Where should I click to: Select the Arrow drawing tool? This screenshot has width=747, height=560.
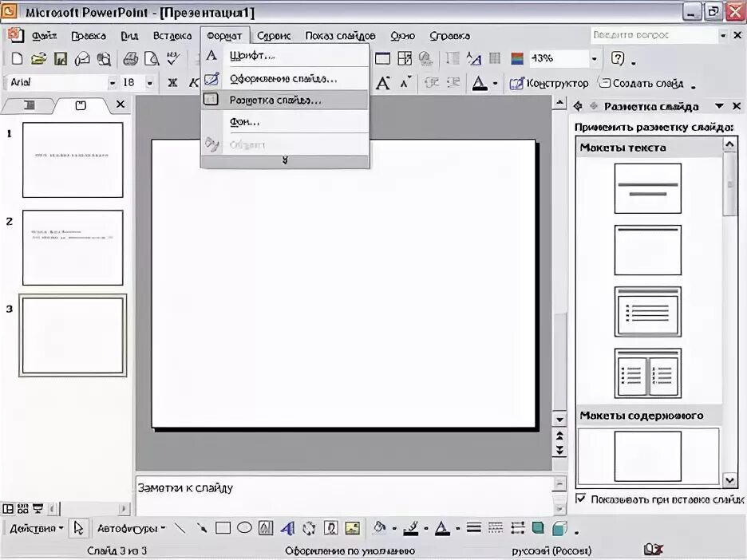pos(202,527)
